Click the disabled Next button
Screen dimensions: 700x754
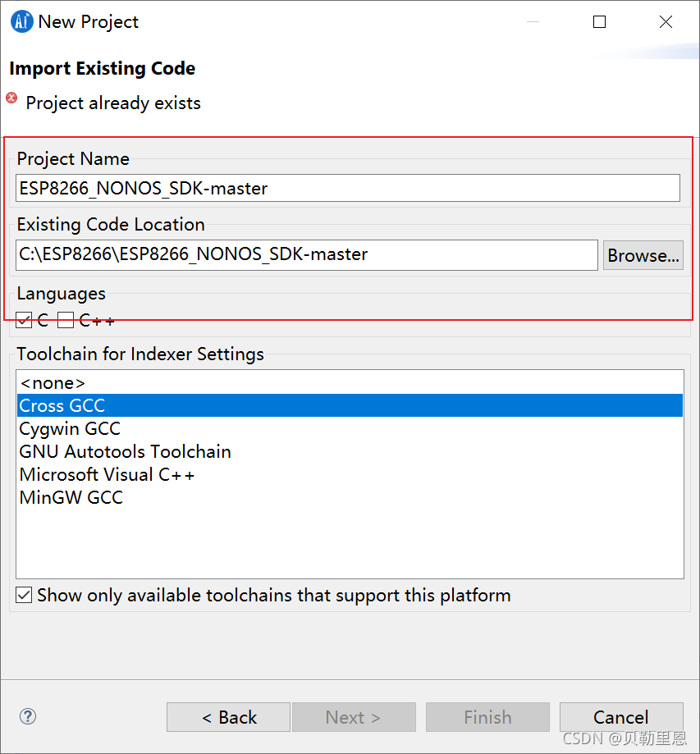(x=354, y=717)
